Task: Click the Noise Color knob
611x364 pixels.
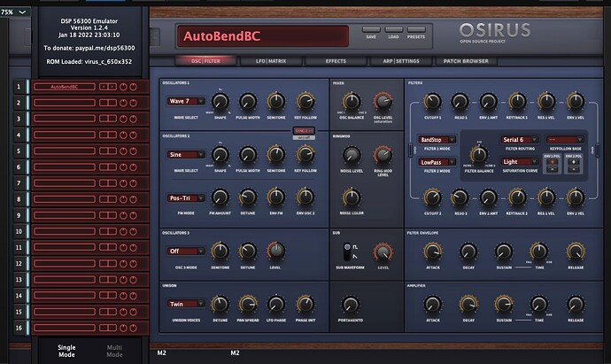Action: pos(352,197)
